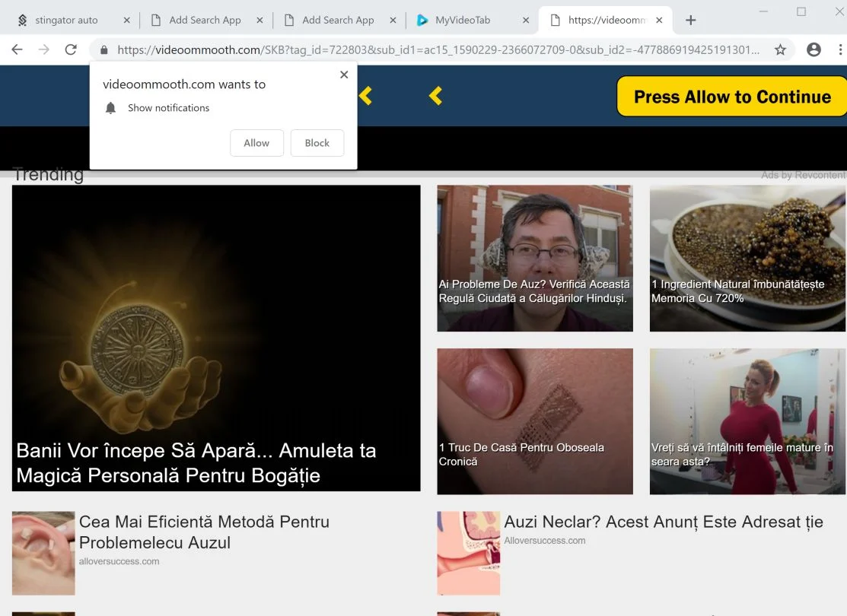Click the bell icon in the permission popup

(x=111, y=108)
